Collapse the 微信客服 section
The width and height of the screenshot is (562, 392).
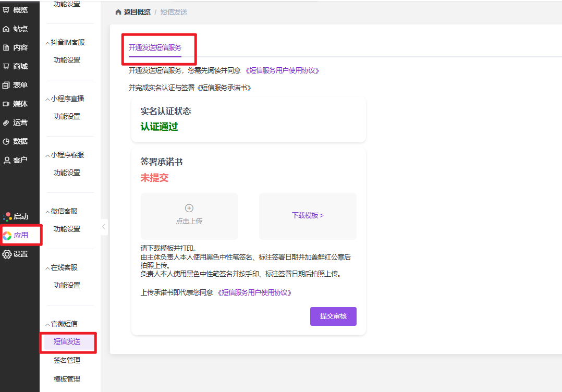point(47,212)
